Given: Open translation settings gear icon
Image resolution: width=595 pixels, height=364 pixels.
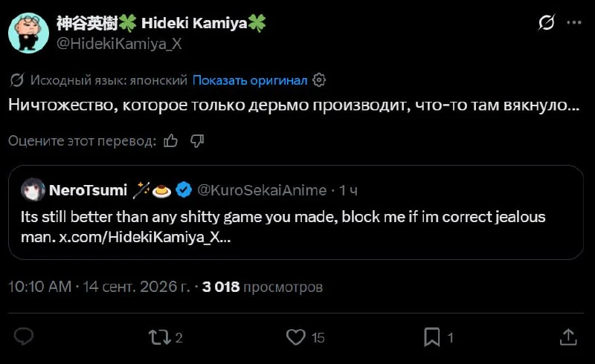Looking at the screenshot, I should pyautogui.click(x=319, y=80).
